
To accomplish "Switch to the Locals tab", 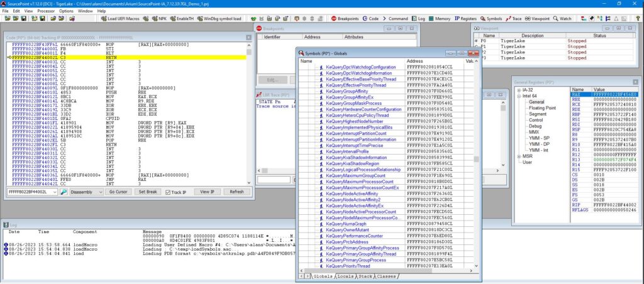I will [x=345, y=275].
